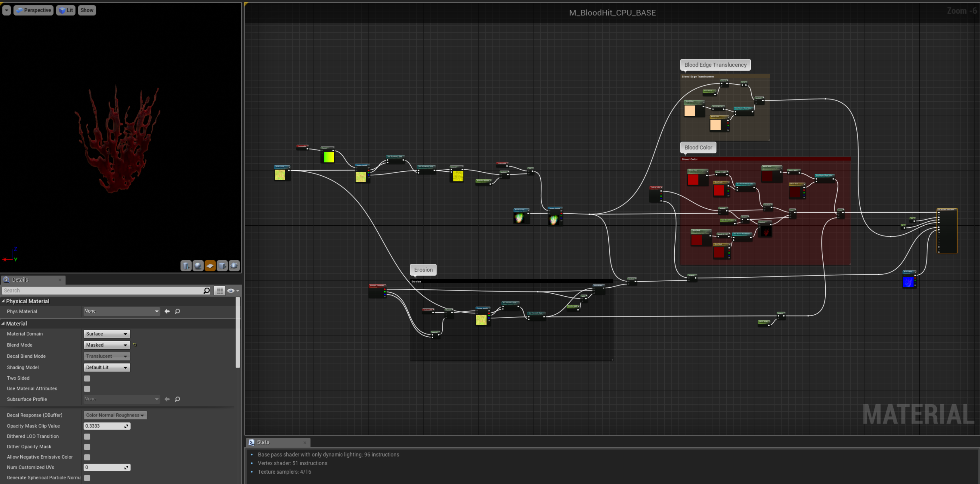Screen dimensions: 980x484
Task: Toggle the Use Material Attributes checkbox
Action: click(x=87, y=389)
